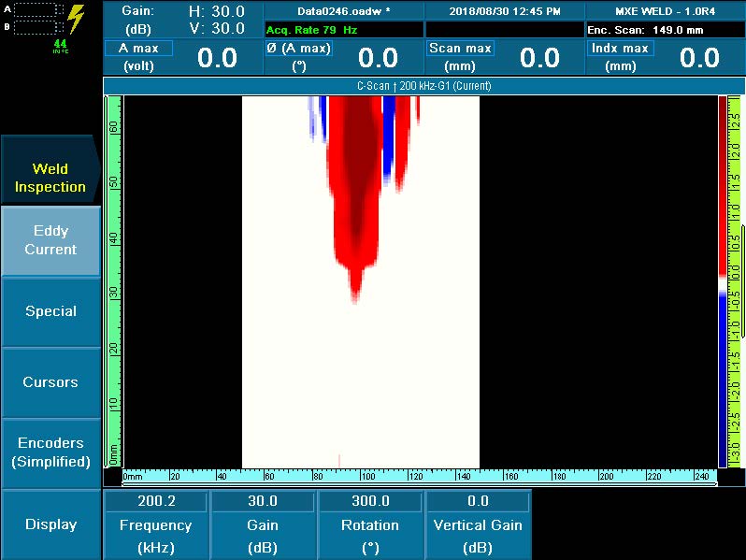746x560 pixels.
Task: Click the C-Scan 200 kHz title bar
Action: [423, 86]
